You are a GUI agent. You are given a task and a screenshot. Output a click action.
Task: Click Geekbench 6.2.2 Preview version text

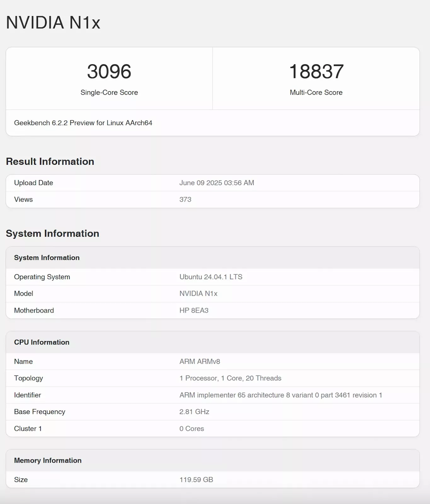83,123
